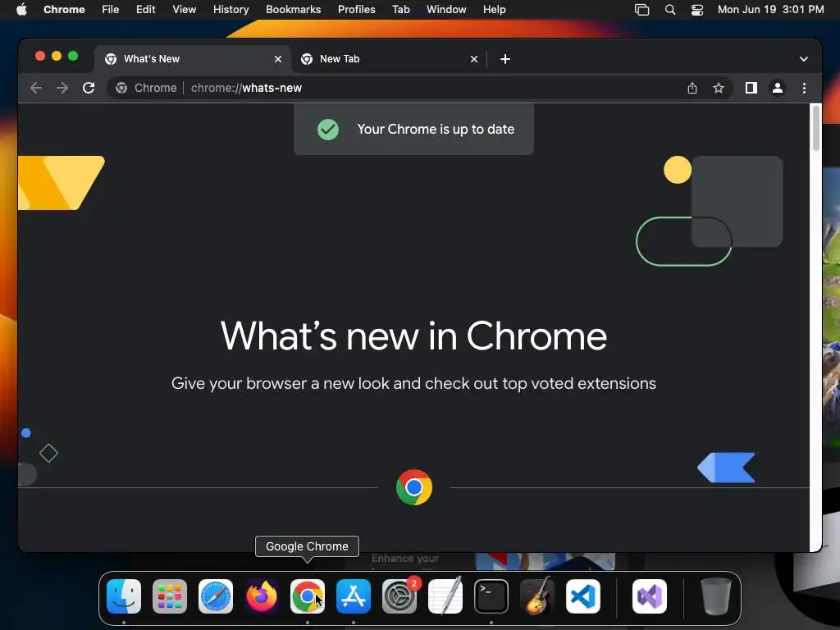Open System Settings from the Dock
The width and height of the screenshot is (840, 630).
coord(399,596)
